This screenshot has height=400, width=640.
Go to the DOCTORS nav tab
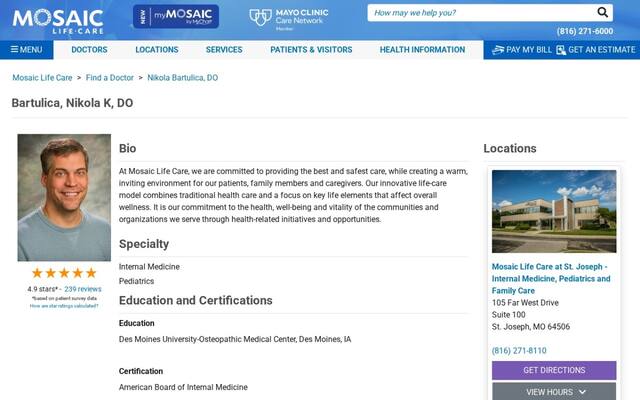[89, 50]
